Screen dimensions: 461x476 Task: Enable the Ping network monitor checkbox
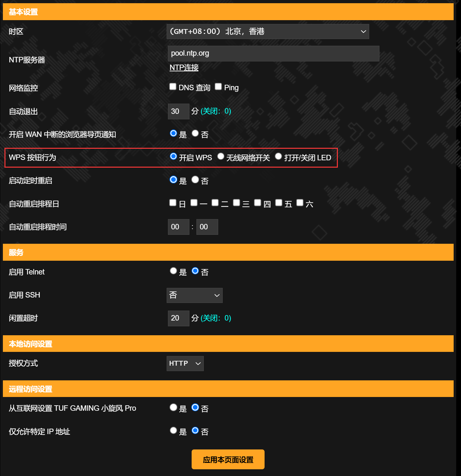pyautogui.click(x=218, y=87)
